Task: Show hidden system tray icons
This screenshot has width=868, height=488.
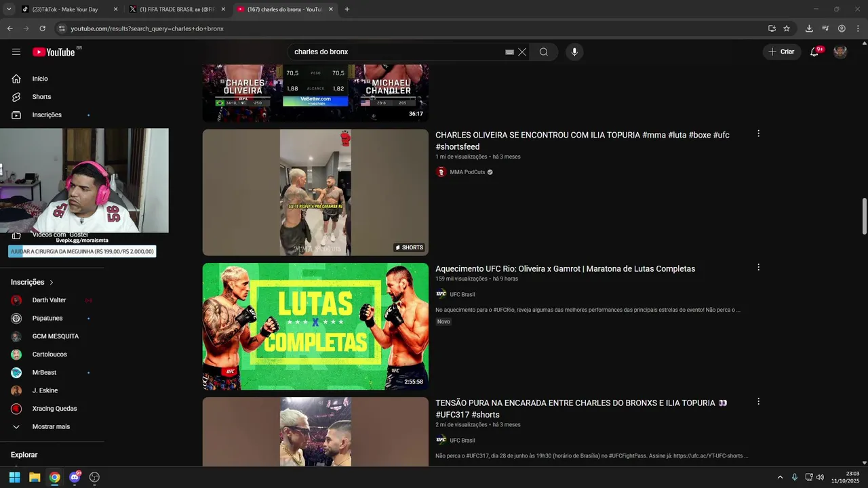Action: [780, 477]
